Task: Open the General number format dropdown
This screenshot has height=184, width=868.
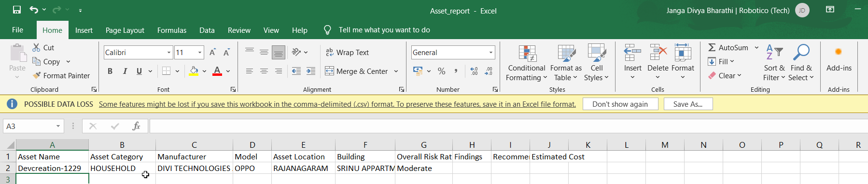Action: pyautogui.click(x=491, y=52)
